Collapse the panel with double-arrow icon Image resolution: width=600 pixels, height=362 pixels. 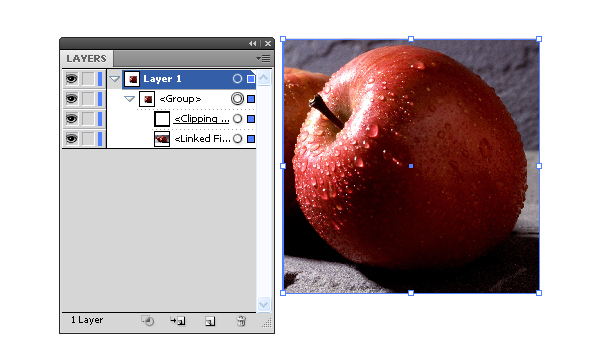pos(253,44)
